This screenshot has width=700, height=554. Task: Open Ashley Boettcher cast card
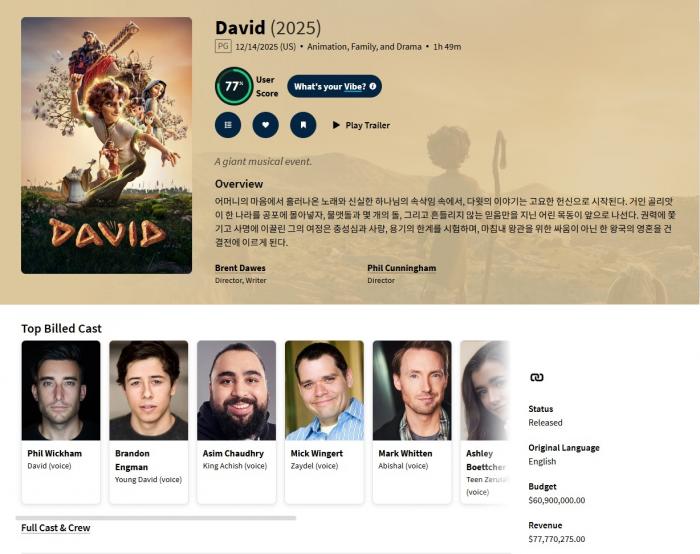[x=485, y=422]
